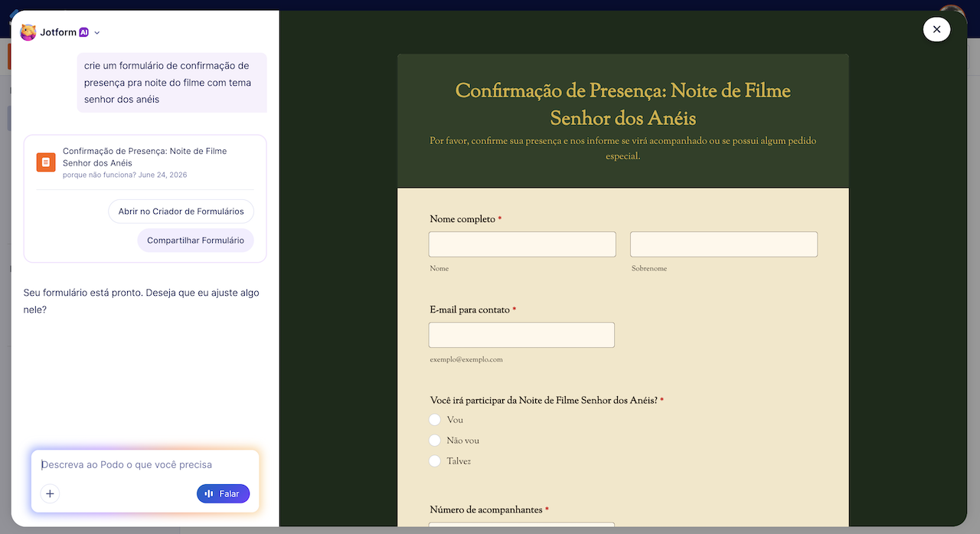Click the form card title Confirmação de Presença
Image resolution: width=980 pixels, height=534 pixels.
(x=145, y=157)
